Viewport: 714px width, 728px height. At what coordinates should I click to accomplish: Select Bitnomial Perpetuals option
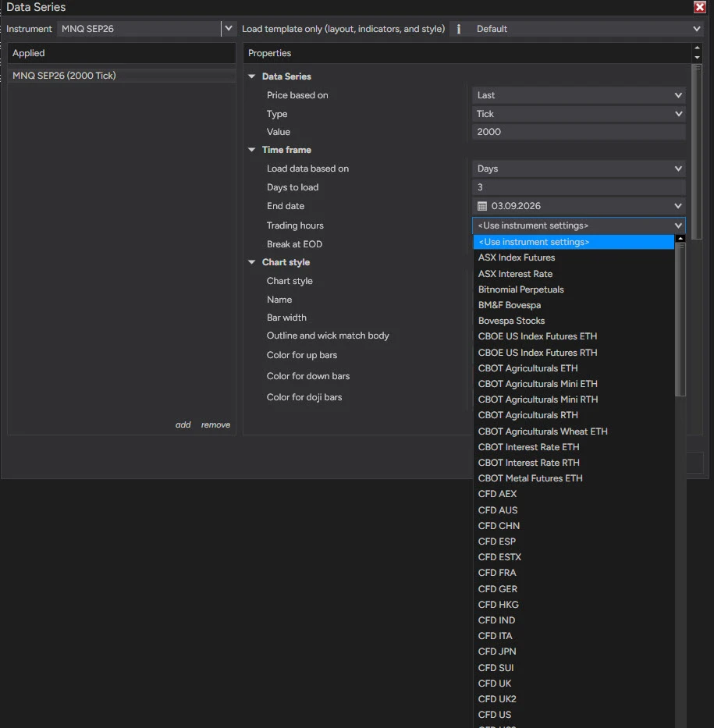pos(574,289)
